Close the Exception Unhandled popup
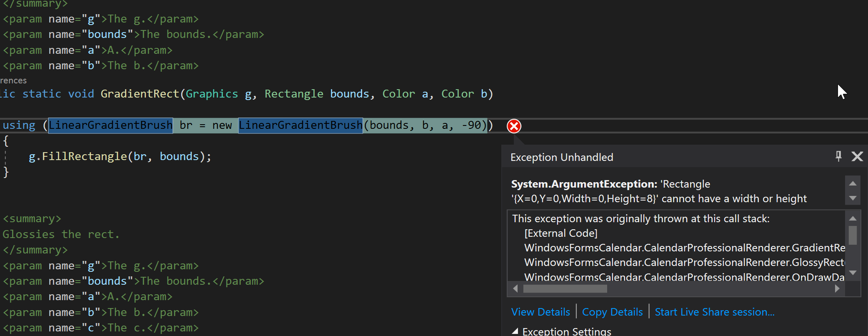The height and width of the screenshot is (336, 868). click(x=857, y=156)
